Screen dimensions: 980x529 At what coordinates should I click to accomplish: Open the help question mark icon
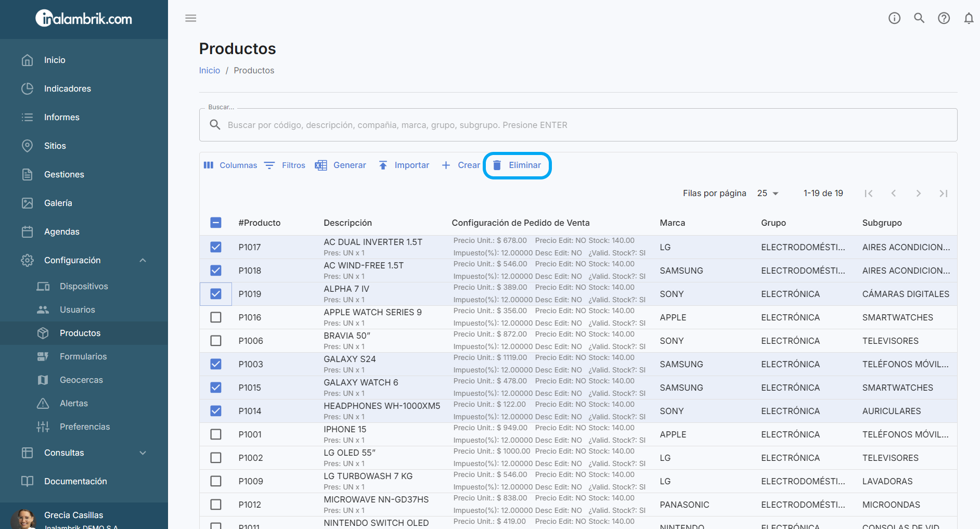coord(944,18)
